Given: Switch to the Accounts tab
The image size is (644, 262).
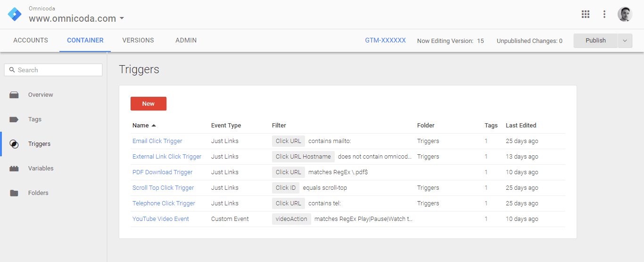Looking at the screenshot, I should 31,41.
